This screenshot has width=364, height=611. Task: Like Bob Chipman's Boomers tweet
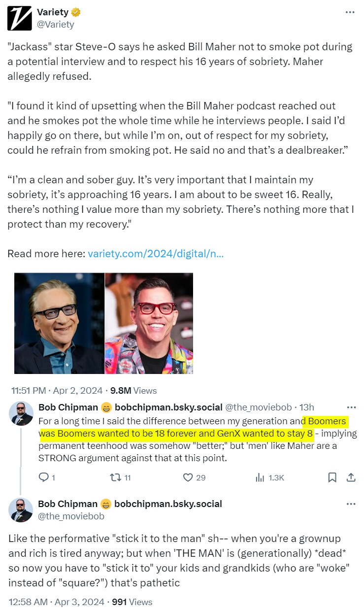(x=188, y=477)
